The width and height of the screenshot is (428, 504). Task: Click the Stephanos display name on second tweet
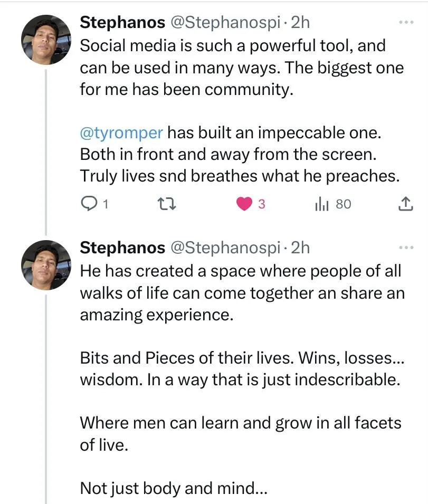pos(121,247)
